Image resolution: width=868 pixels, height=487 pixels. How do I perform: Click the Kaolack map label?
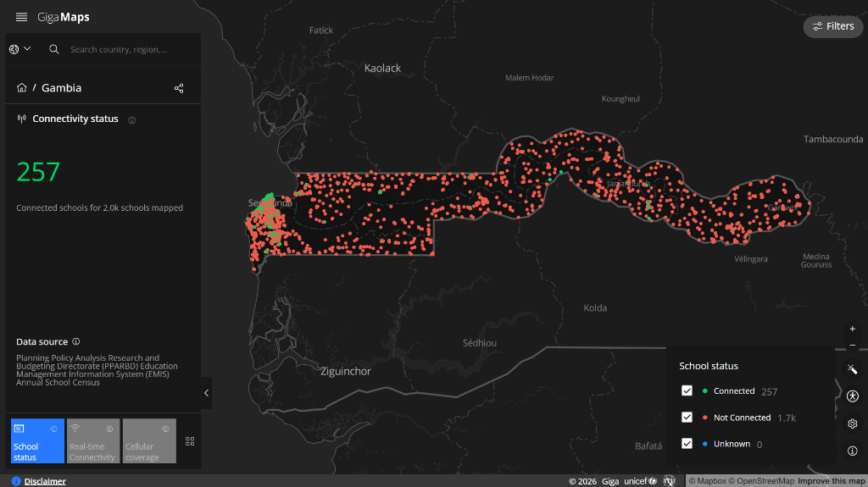tap(382, 68)
